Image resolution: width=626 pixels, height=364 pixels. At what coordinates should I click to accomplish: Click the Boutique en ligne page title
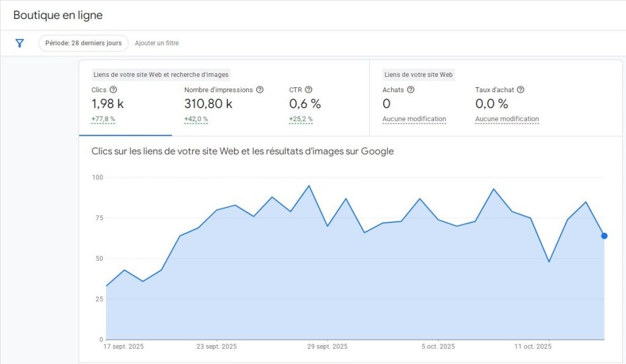click(58, 15)
